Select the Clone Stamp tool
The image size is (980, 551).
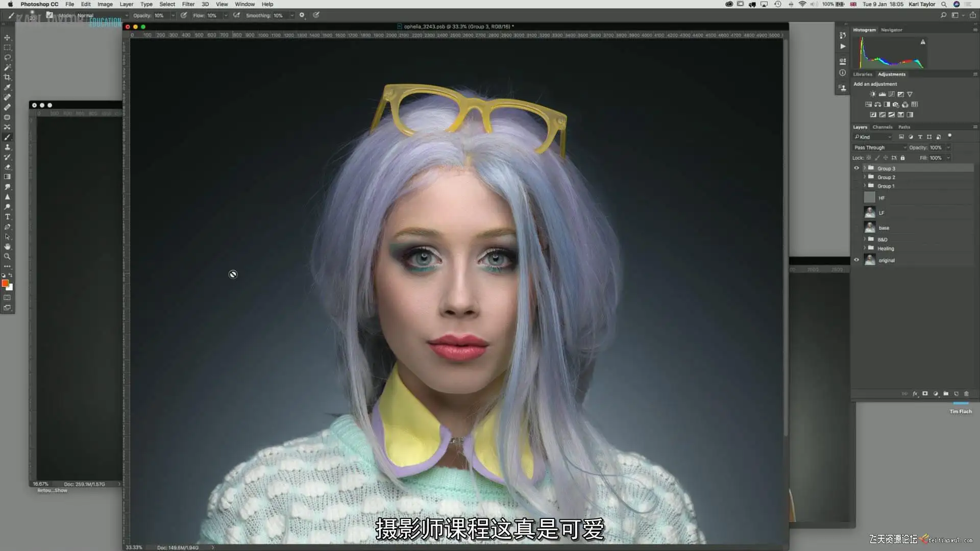tap(7, 147)
